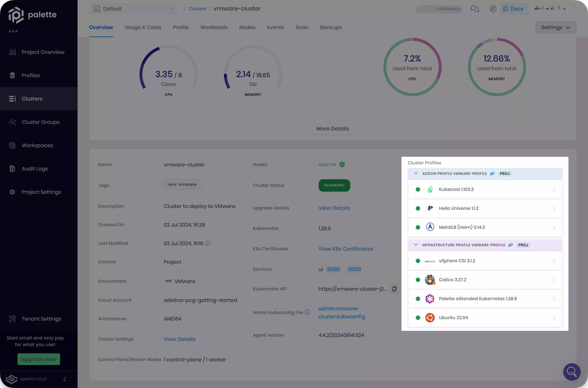The image size is (588, 388).
Task: Download admin.vmware-cluster.kubeconfig file
Action: click(342, 313)
